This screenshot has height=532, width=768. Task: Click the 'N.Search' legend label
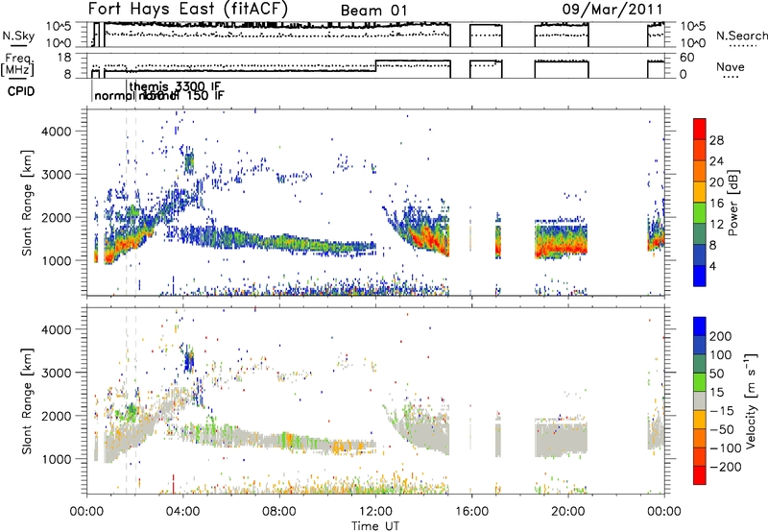point(741,36)
